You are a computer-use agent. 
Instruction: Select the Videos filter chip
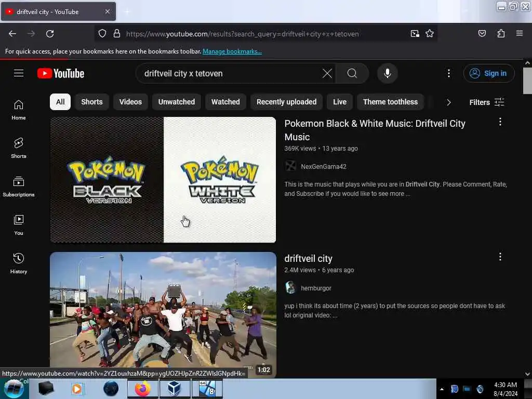pos(130,102)
